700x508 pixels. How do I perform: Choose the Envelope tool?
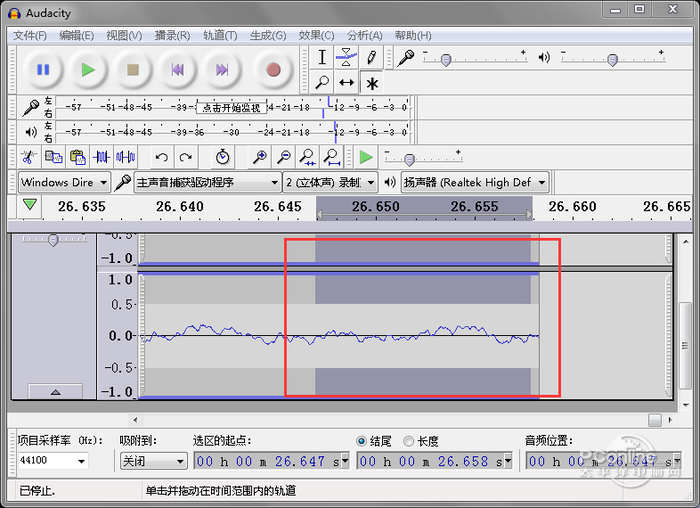pos(346,58)
